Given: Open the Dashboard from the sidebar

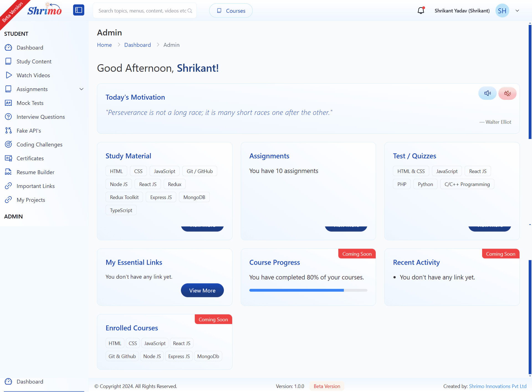Looking at the screenshot, I should coord(30,47).
